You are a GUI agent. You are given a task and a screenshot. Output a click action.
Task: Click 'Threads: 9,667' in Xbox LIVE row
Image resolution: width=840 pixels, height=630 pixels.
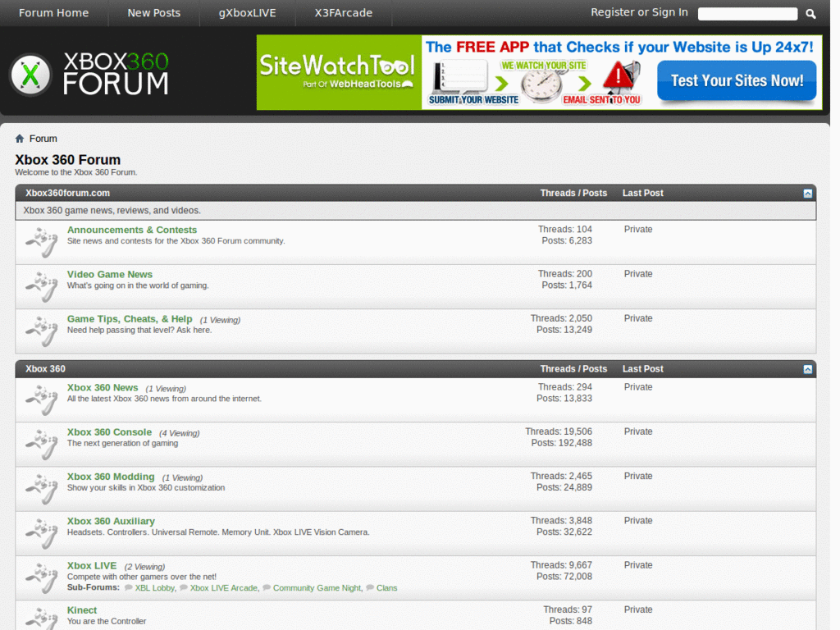[x=561, y=565]
